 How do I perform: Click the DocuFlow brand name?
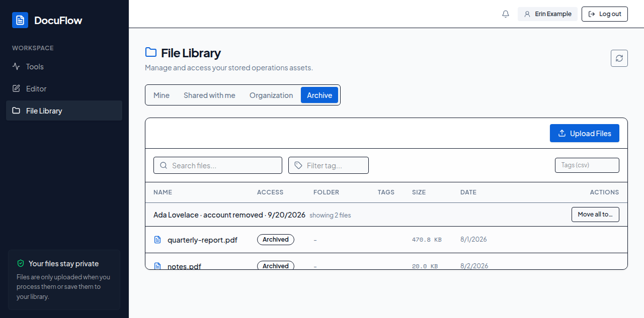tap(58, 20)
